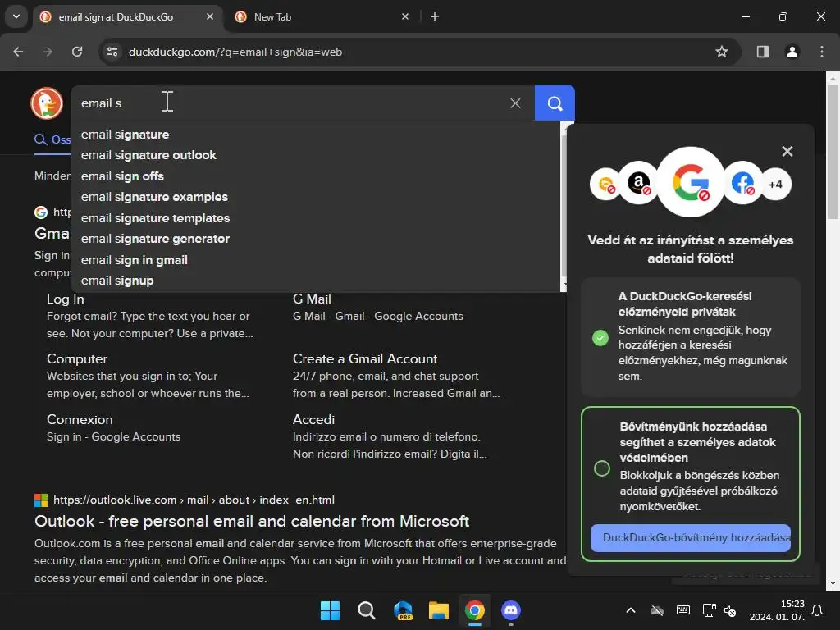Open the Windows Start menu
Image resolution: width=840 pixels, height=630 pixels.
pos(330,610)
